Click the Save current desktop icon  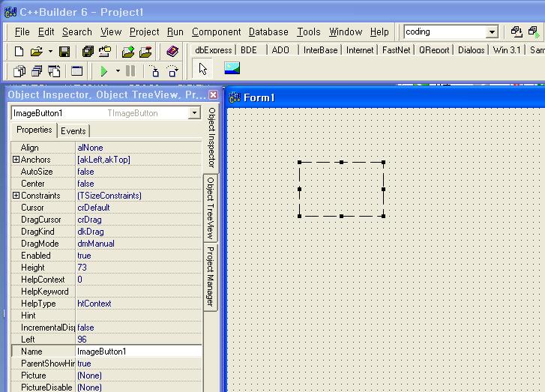(x=517, y=32)
